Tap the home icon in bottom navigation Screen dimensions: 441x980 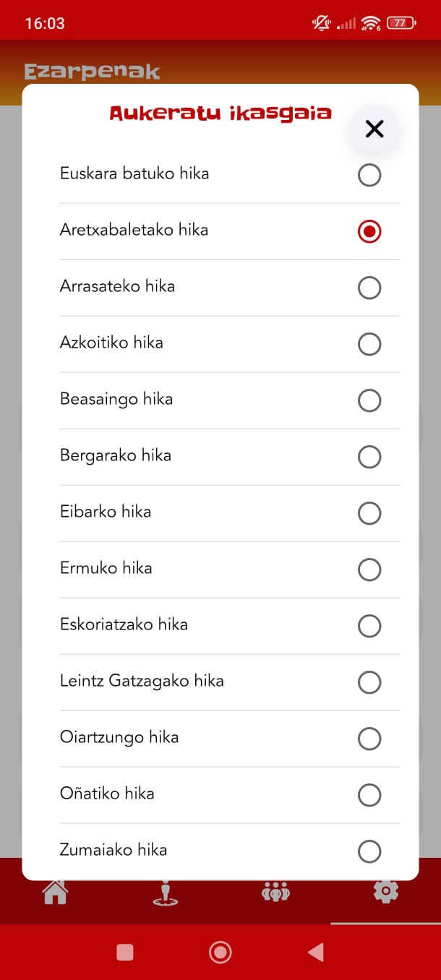pos(56,892)
